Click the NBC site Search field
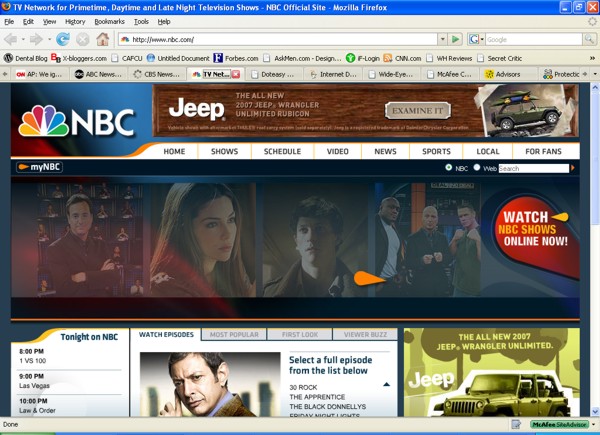Screen dimensions: 600x435 pyautogui.click(x=534, y=168)
